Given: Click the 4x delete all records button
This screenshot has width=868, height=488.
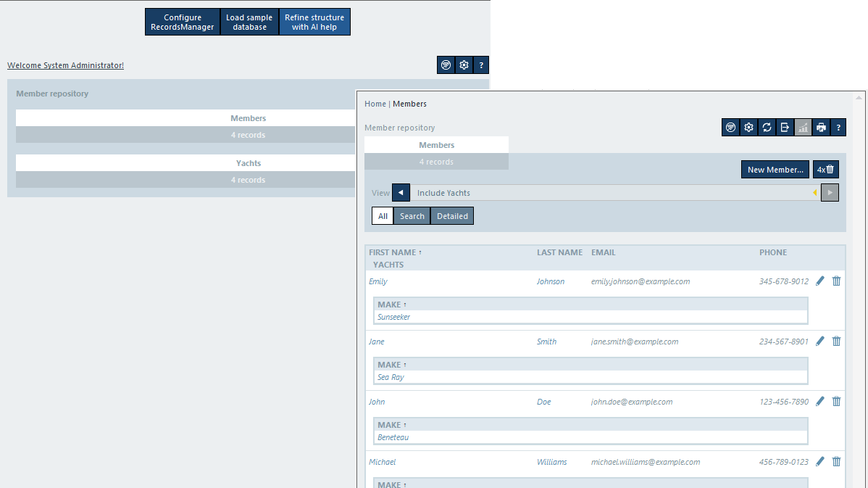Looking at the screenshot, I should coord(825,170).
